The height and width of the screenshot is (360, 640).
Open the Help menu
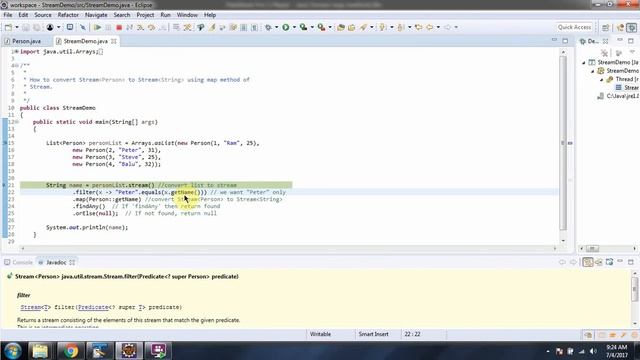pos(210,15)
